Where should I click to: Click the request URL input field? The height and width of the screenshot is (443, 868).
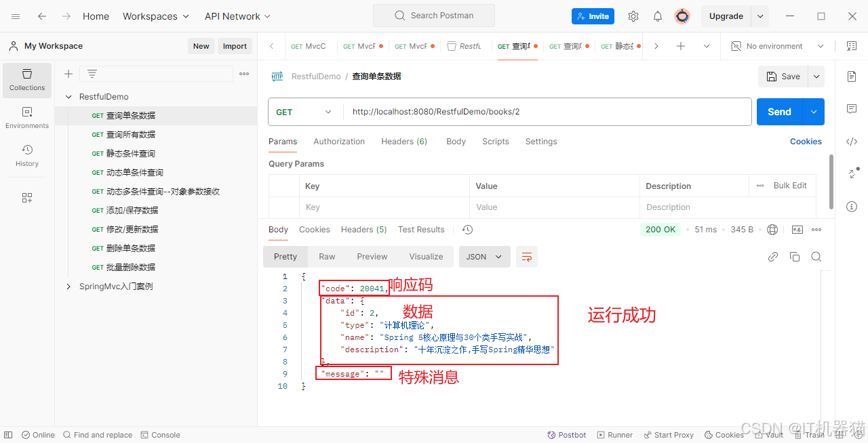tap(547, 112)
